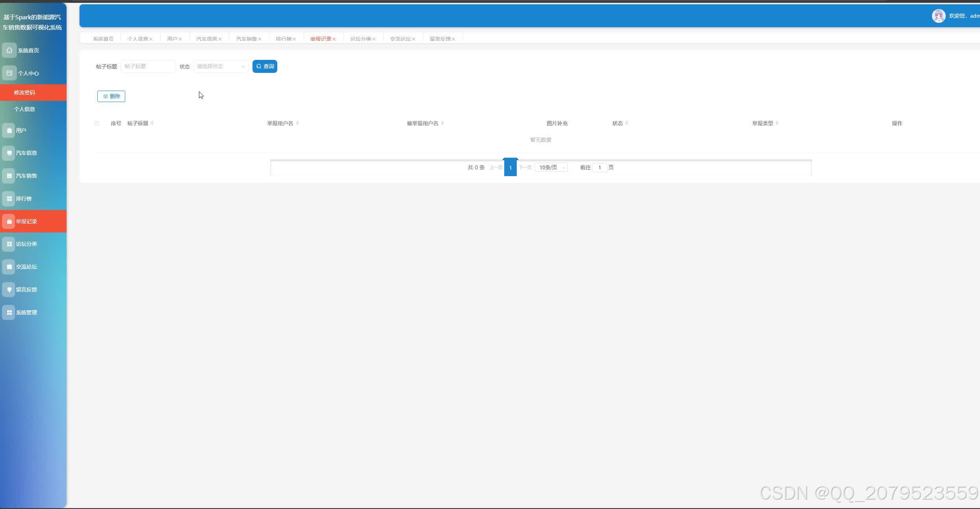This screenshot has width=980, height=509.
Task: Click the 留言反馈 sidebar icon
Action: click(x=9, y=290)
